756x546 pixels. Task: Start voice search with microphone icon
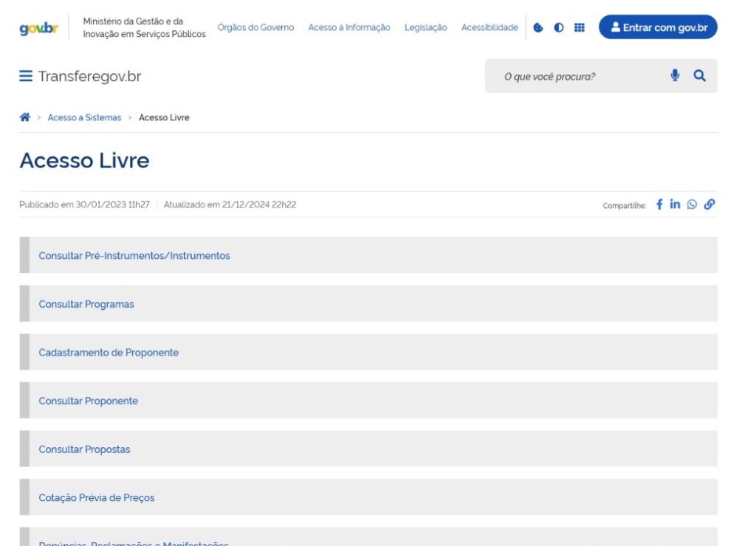(675, 75)
